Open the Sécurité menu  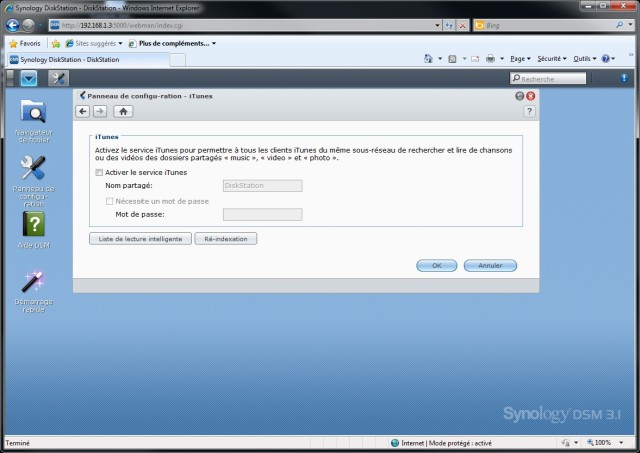click(x=552, y=59)
